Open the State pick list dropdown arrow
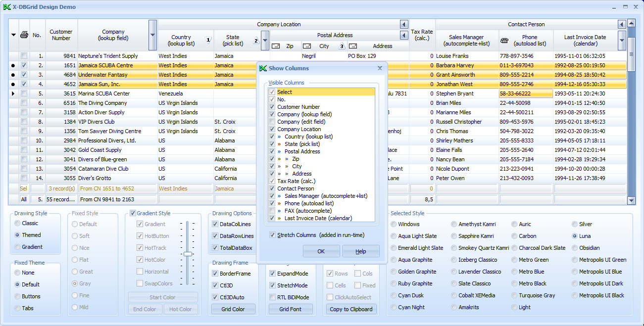 (x=265, y=40)
